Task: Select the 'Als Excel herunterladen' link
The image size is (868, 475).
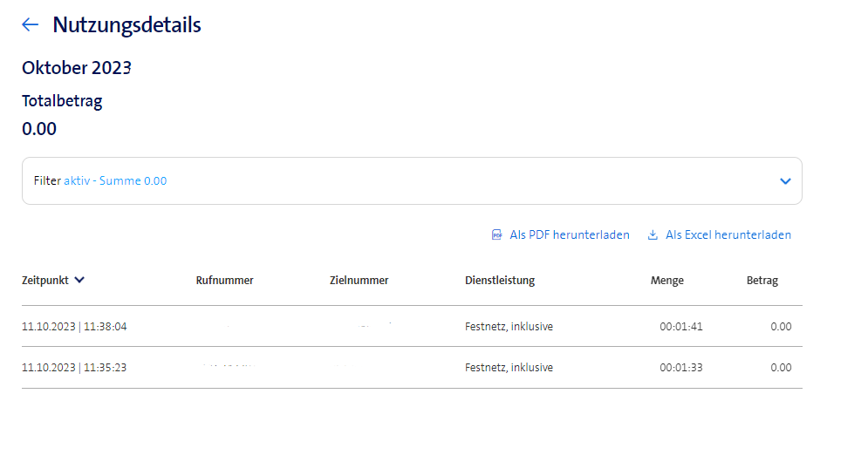Action: pyautogui.click(x=728, y=235)
